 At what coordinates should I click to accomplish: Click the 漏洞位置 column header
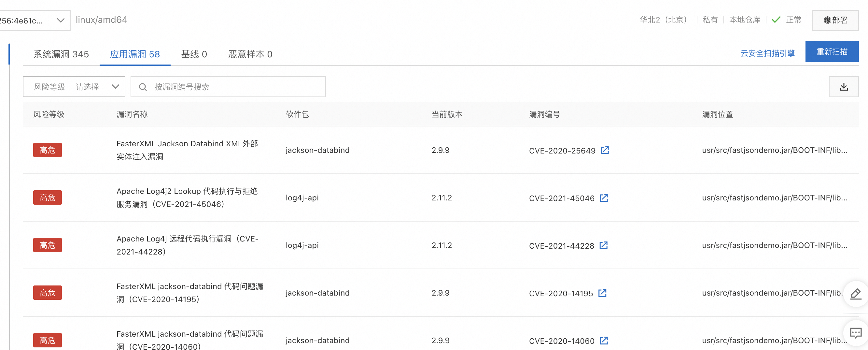pos(717,114)
